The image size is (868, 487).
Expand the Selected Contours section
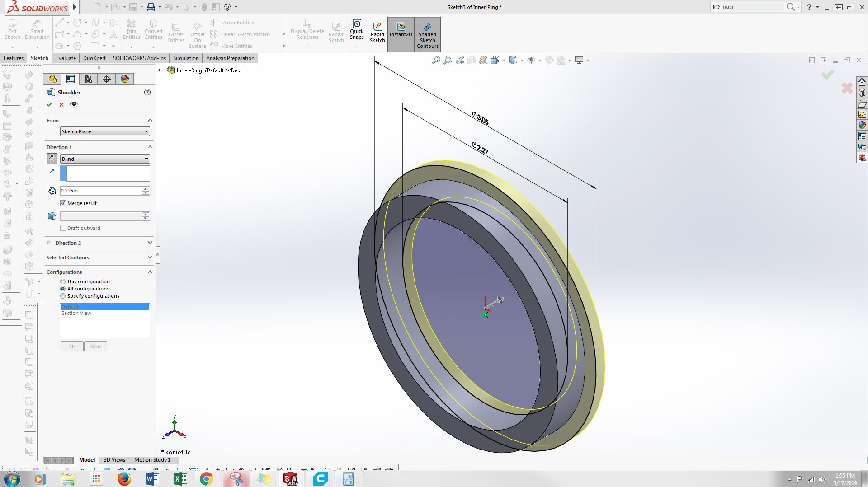pyautogui.click(x=150, y=258)
